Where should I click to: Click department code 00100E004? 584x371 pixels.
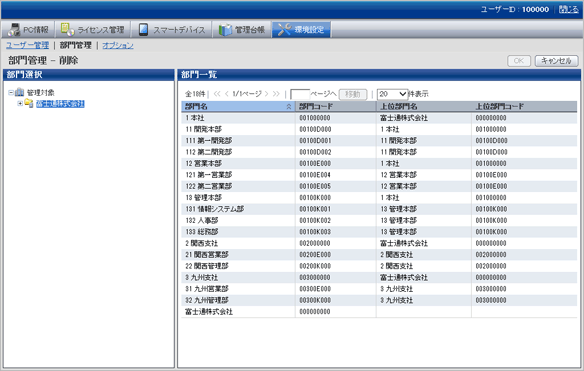(315, 175)
